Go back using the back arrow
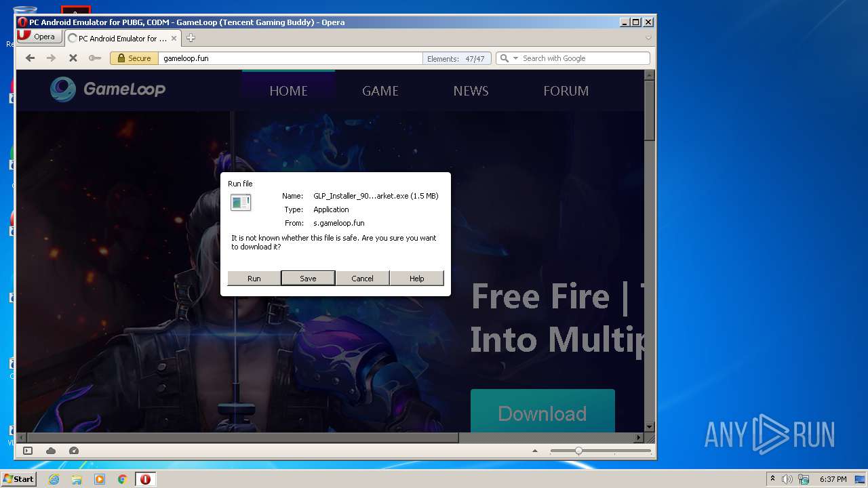Screen dimensions: 868x488 (x=30, y=58)
